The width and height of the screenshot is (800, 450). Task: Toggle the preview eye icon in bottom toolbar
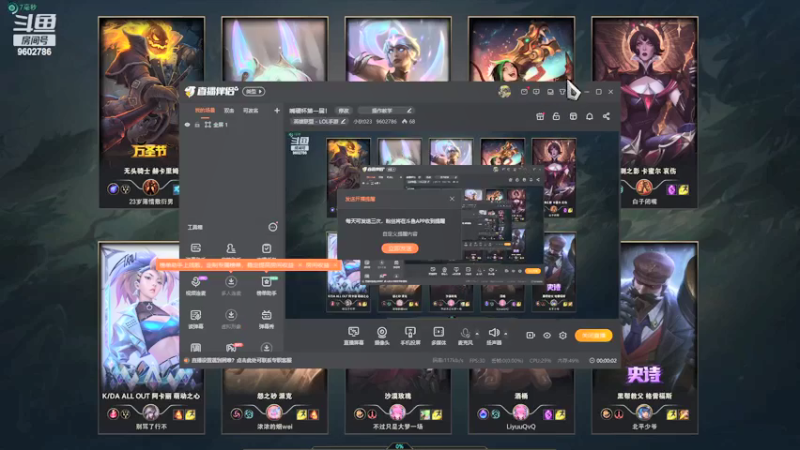click(546, 335)
